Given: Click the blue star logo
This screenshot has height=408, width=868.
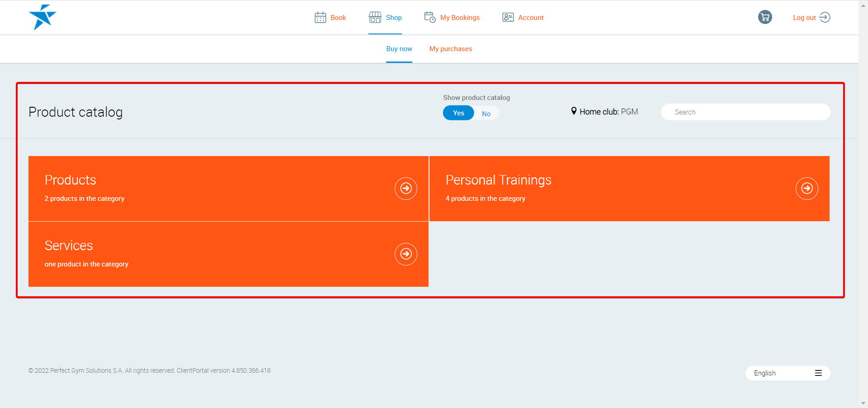Looking at the screenshot, I should point(42,17).
